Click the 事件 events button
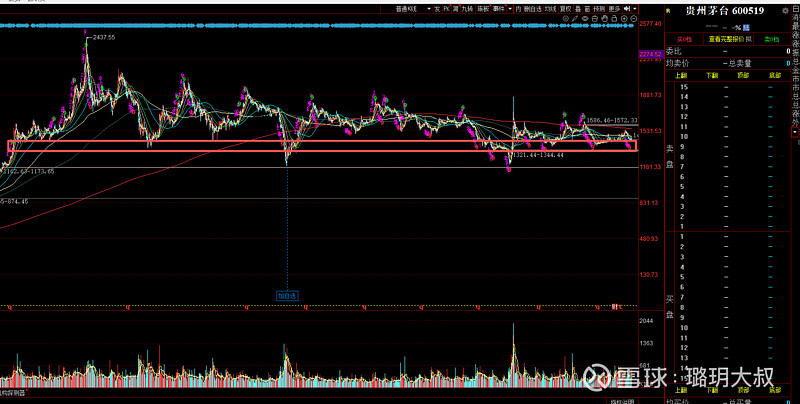Screen dimensions: 800x404 (498, 9)
